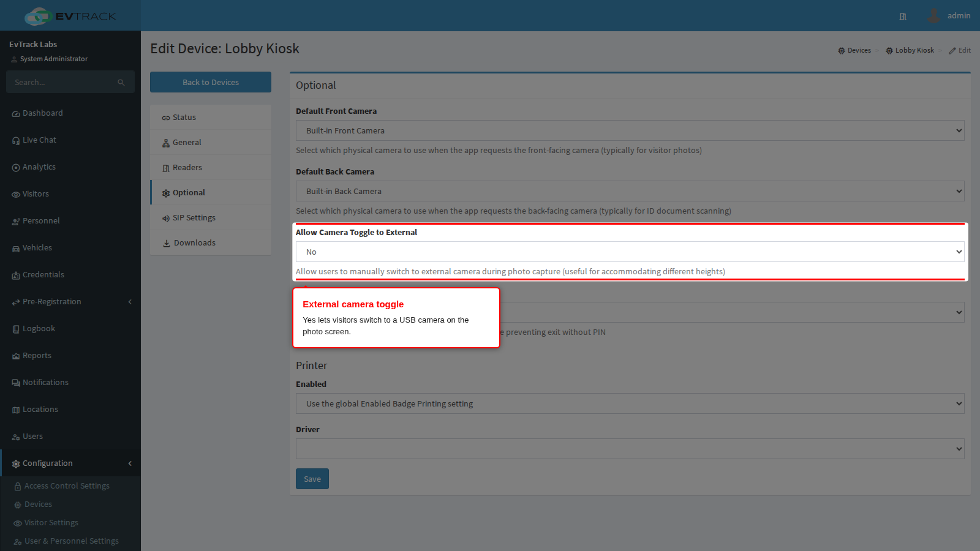Screen dimensions: 980x551
Task: Click the building icon in top bar
Action: tap(903, 17)
